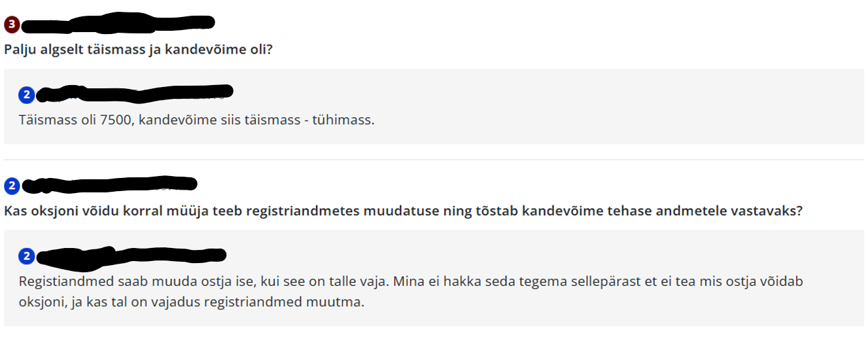
Task: Click blue 2 badge above the Registiandmed answer
Action: (x=27, y=256)
